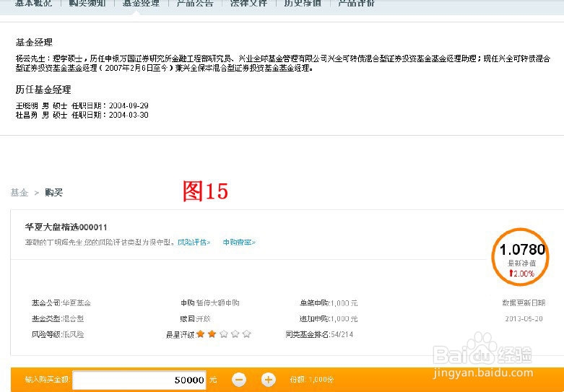Click 份额: 1,000份 text

[312, 380]
